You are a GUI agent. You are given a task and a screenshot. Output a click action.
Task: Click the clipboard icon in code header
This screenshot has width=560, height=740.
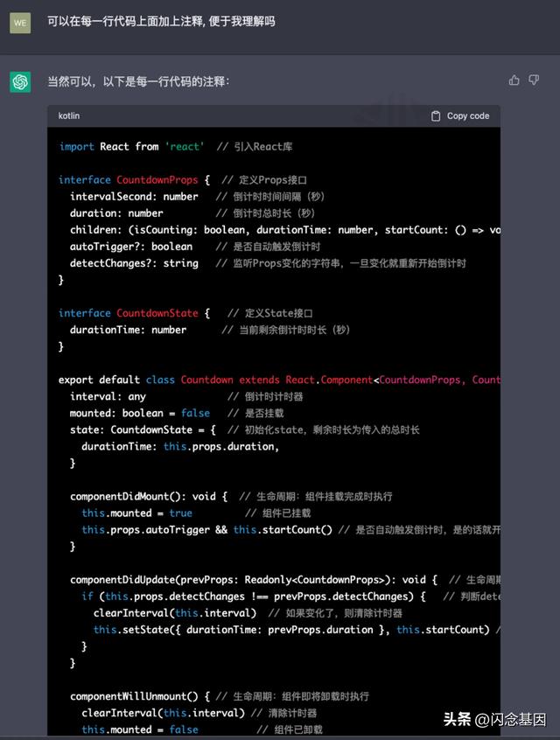(436, 115)
